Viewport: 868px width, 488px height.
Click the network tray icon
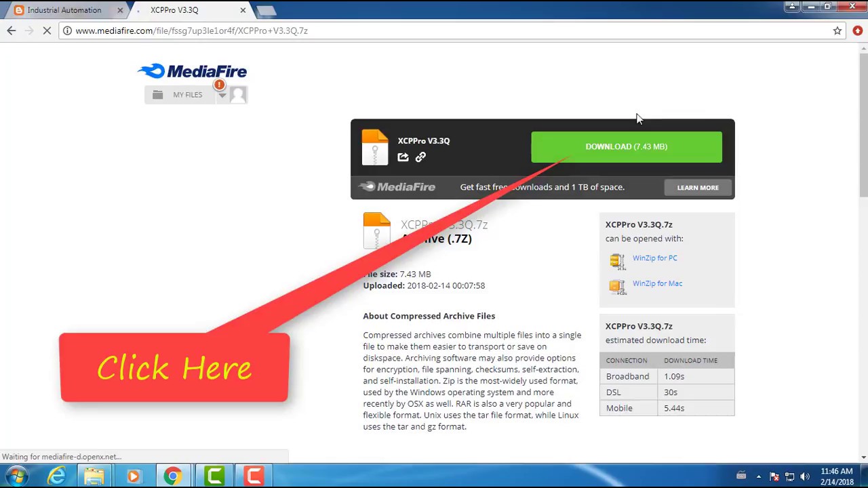coord(789,476)
